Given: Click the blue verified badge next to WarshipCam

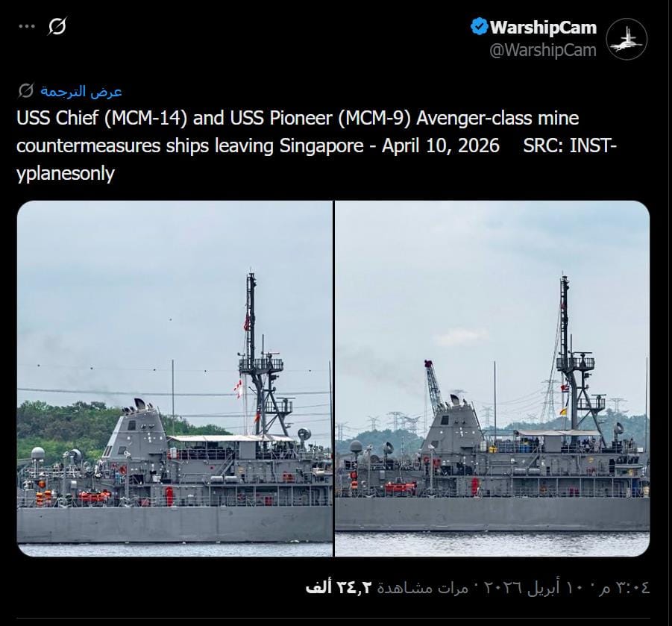Looking at the screenshot, I should (x=479, y=27).
